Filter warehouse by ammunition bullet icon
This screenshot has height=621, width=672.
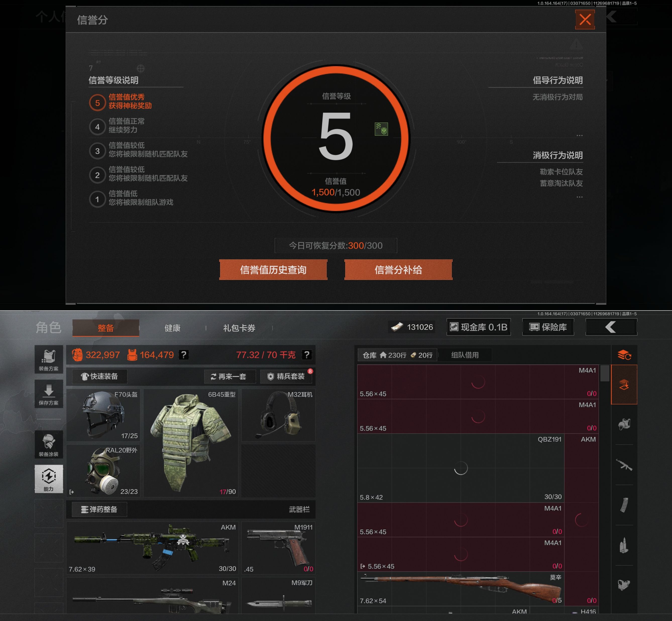coord(624,545)
